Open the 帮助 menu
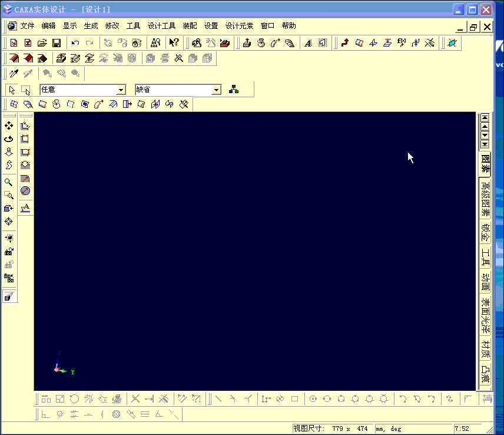Image resolution: width=504 pixels, height=435 pixels. tap(289, 26)
